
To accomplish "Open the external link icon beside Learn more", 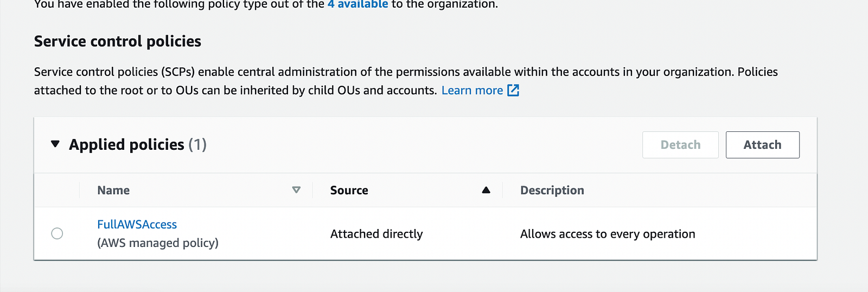I will click(x=513, y=90).
